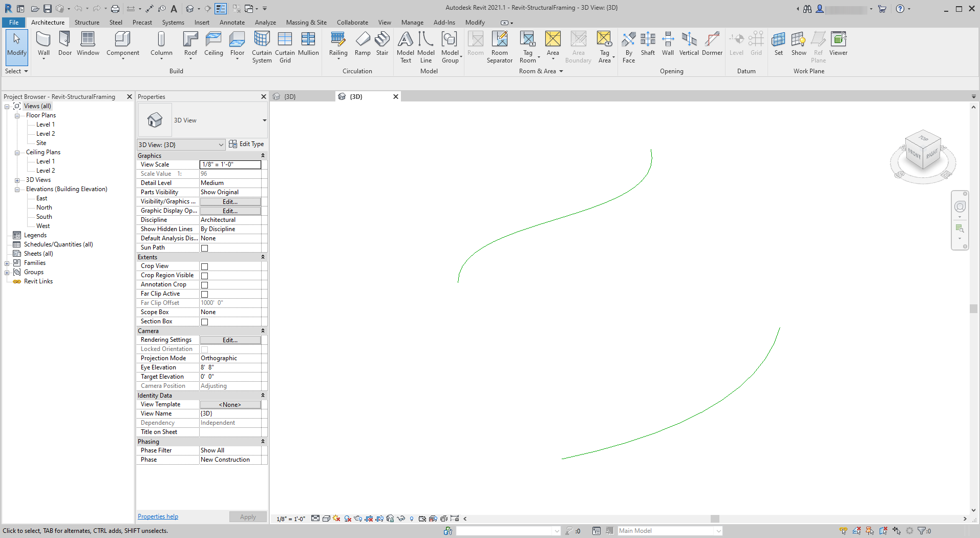Open the Visual Style icon on view control bar
The height and width of the screenshot is (538, 980).
[x=326, y=519]
